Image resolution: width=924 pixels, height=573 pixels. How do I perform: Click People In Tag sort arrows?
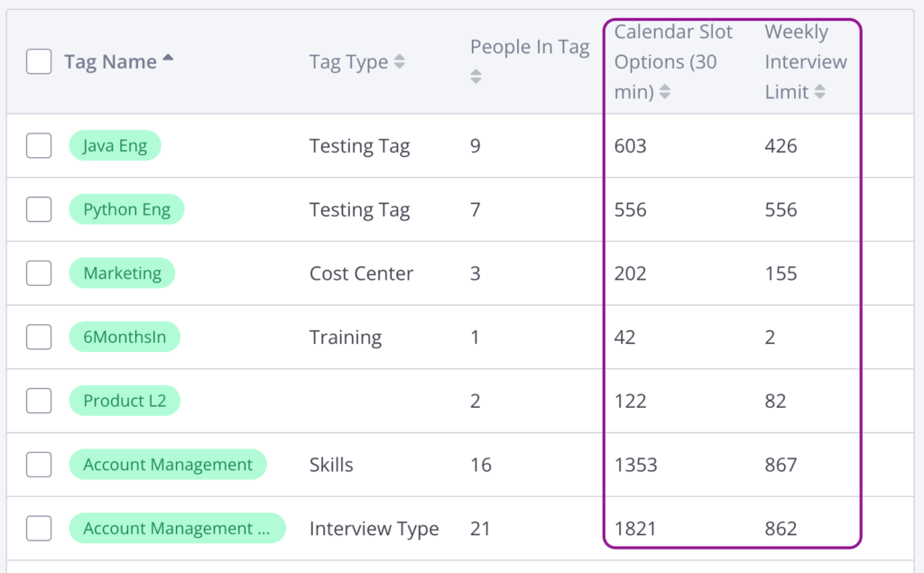tap(476, 77)
